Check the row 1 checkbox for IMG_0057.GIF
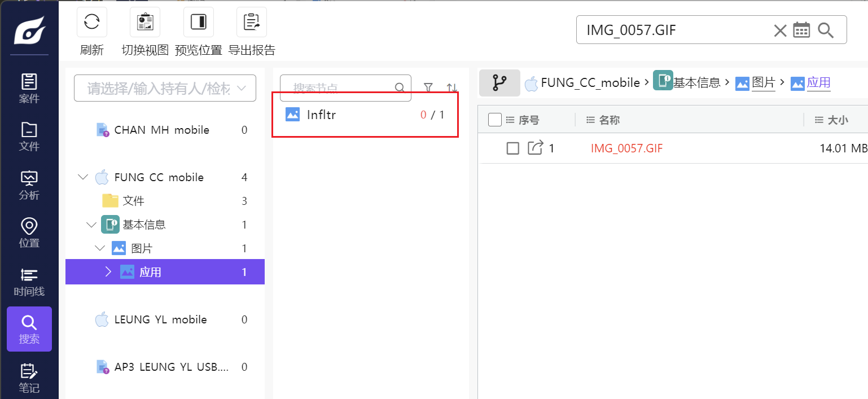The width and height of the screenshot is (868, 399). coord(512,148)
